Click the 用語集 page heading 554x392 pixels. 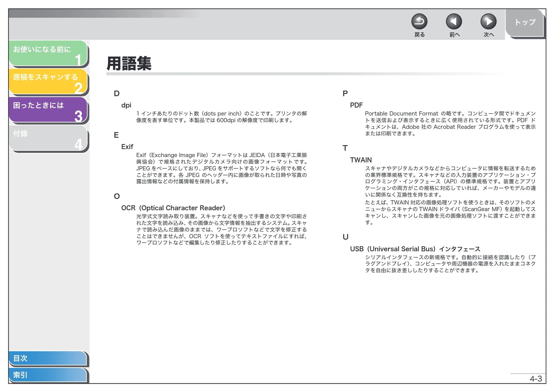tap(129, 63)
